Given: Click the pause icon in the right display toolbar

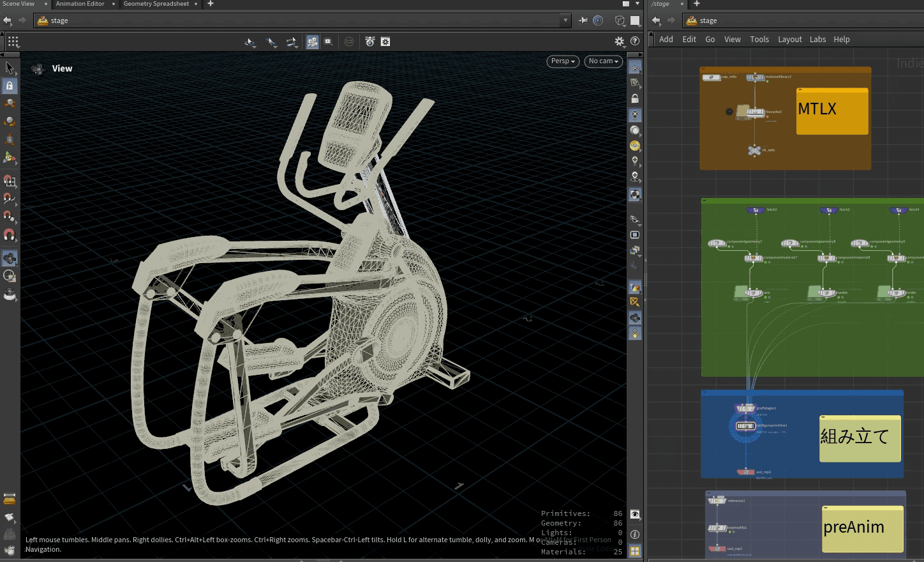Looking at the screenshot, I should coord(635,235).
